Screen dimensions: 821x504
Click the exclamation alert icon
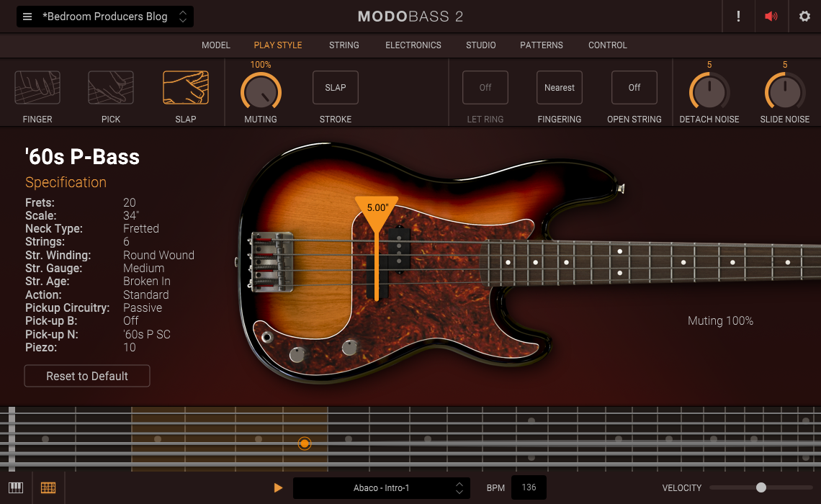coord(738,17)
